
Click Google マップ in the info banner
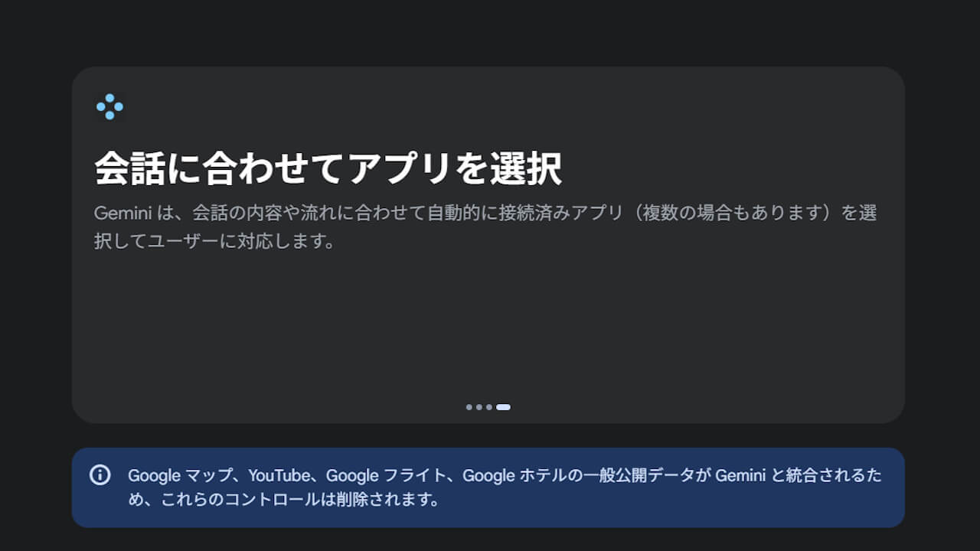coord(179,475)
